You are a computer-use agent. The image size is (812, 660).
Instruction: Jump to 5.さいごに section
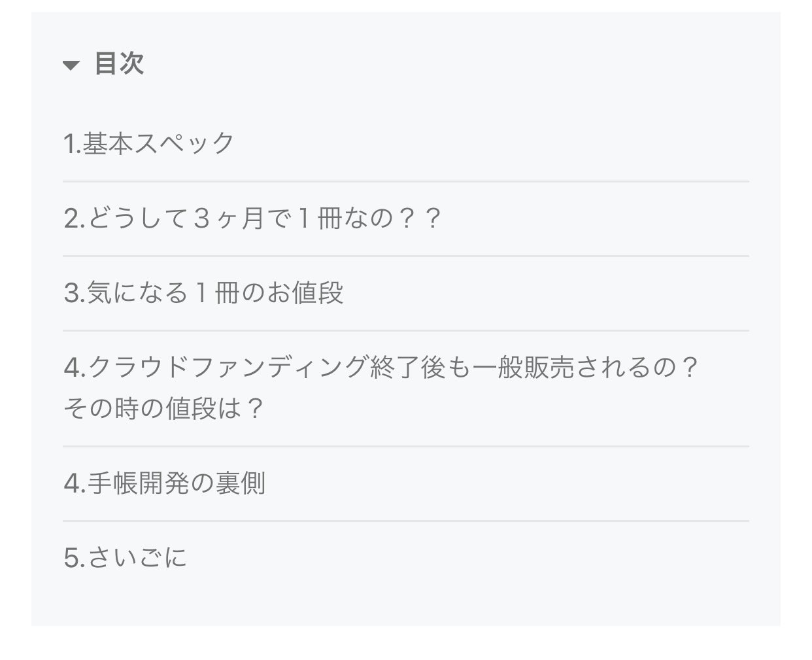point(126,559)
